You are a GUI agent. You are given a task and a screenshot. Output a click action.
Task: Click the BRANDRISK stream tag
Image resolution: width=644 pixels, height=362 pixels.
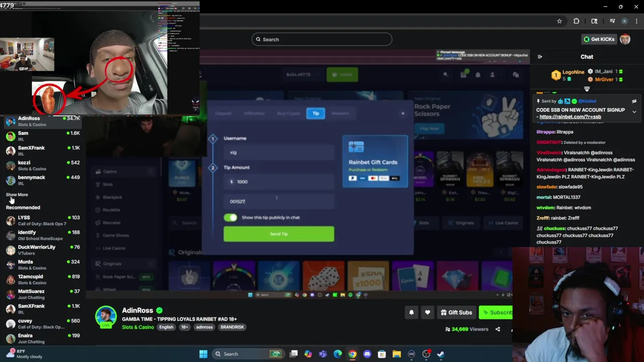pos(232,327)
